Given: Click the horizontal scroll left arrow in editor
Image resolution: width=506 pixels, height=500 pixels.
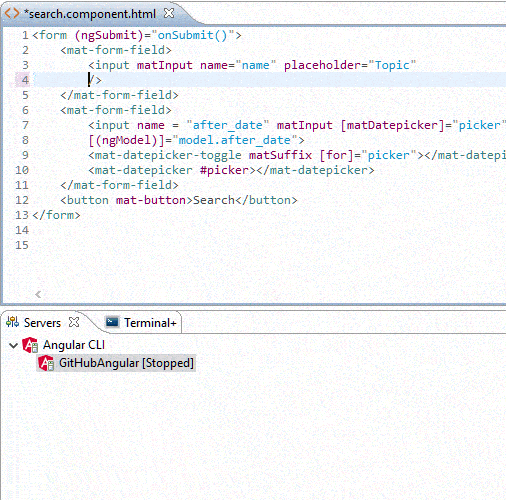Looking at the screenshot, I should 38,294.
